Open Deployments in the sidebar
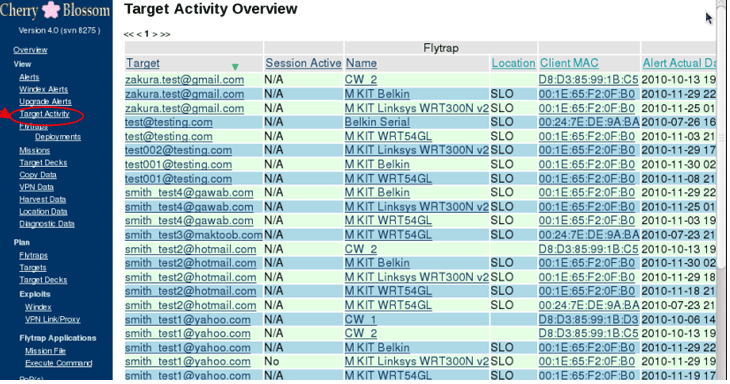Image resolution: width=730 pixels, height=384 pixels. pyautogui.click(x=58, y=136)
